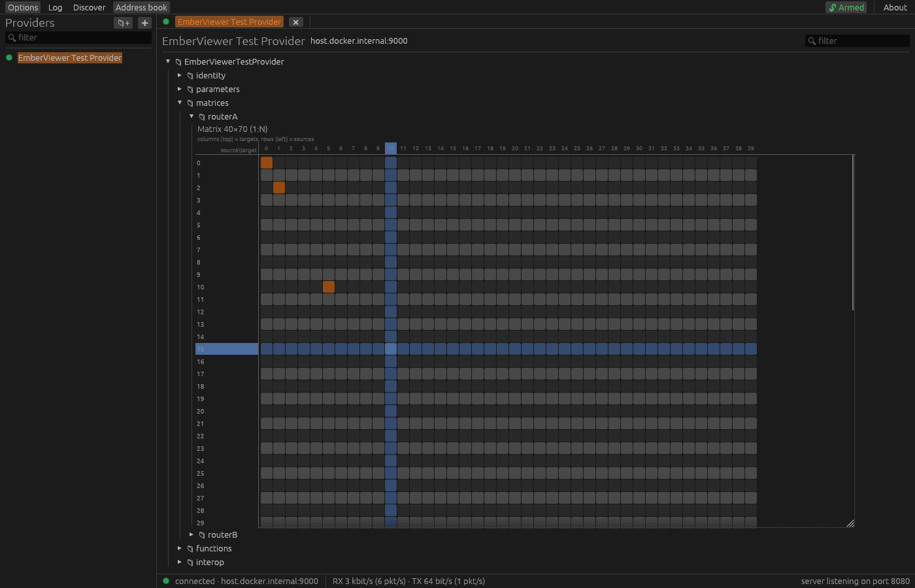The image size is (915, 588).
Task: Expand the routerB node arrow
Action: pos(191,534)
